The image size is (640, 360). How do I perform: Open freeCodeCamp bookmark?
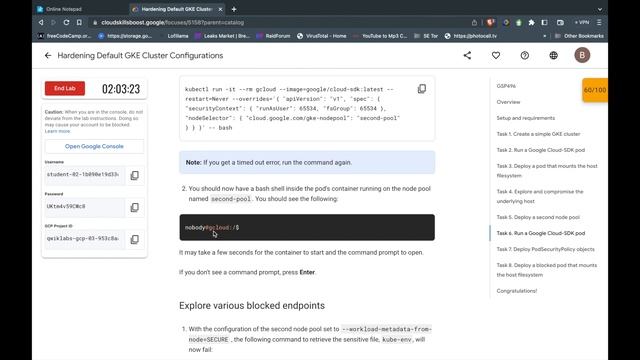point(64,36)
